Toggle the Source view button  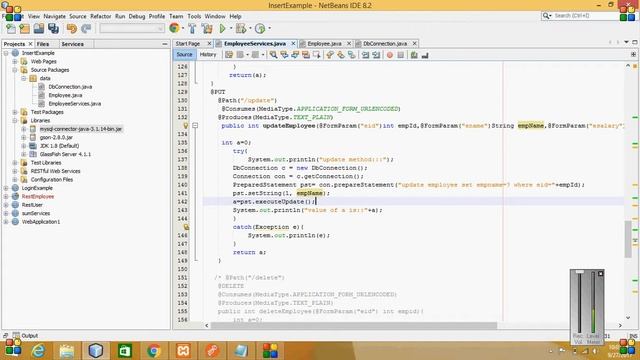pos(184,54)
